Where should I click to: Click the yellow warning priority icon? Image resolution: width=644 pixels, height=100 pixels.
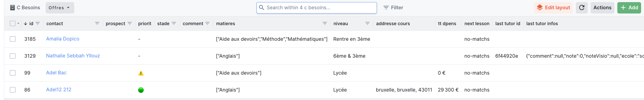tap(141, 73)
